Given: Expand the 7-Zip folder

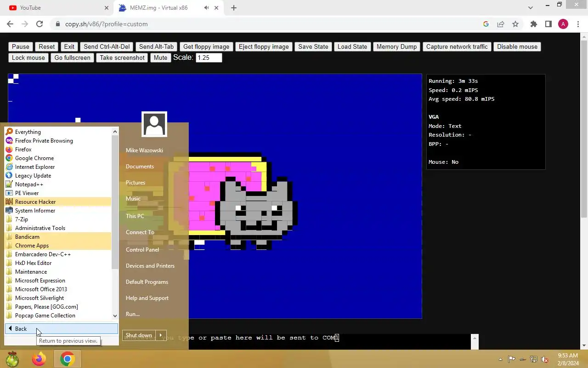Looking at the screenshot, I should click(x=58, y=219).
